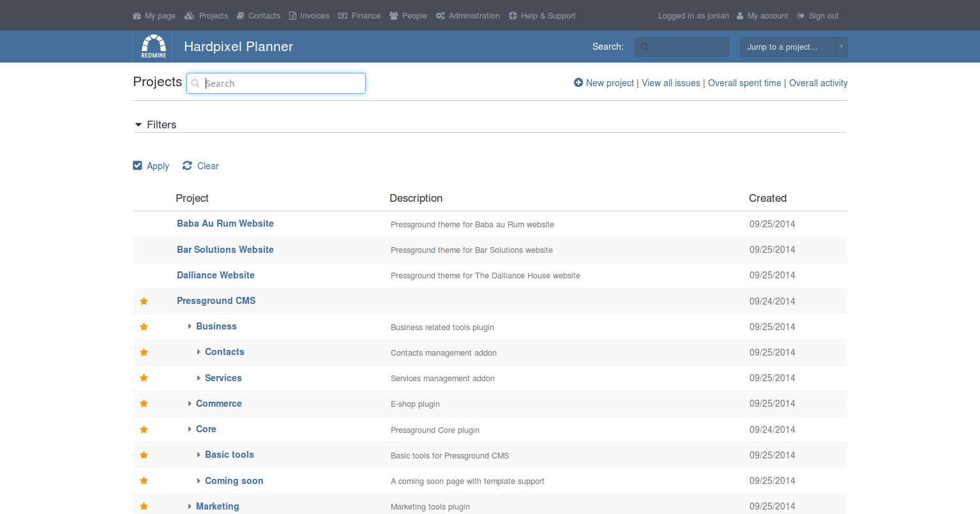Image resolution: width=980 pixels, height=514 pixels.
Task: Open the Overall spent time link
Action: pos(744,83)
